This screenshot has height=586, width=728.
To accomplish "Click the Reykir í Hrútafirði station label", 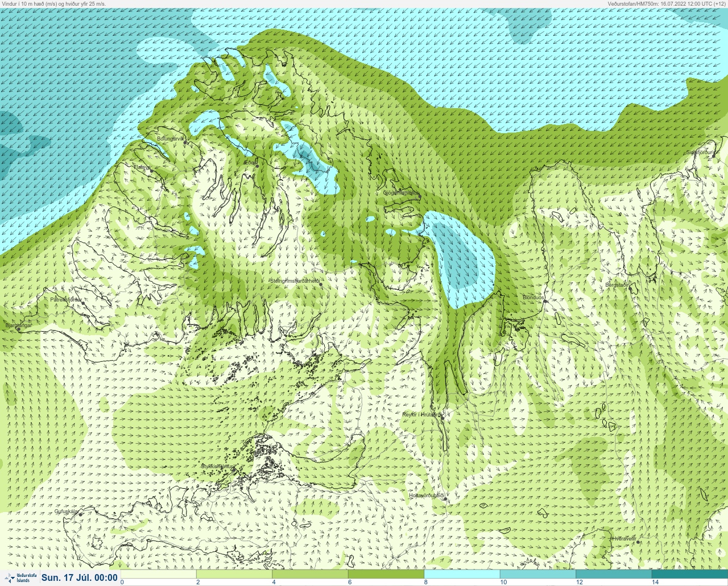I will point(421,415).
